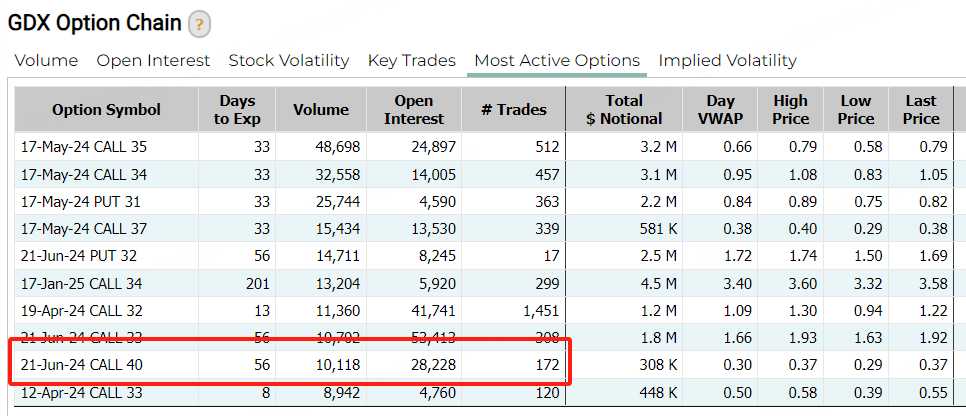Select the 21-Jun-24 PUT 32 option

79,256
